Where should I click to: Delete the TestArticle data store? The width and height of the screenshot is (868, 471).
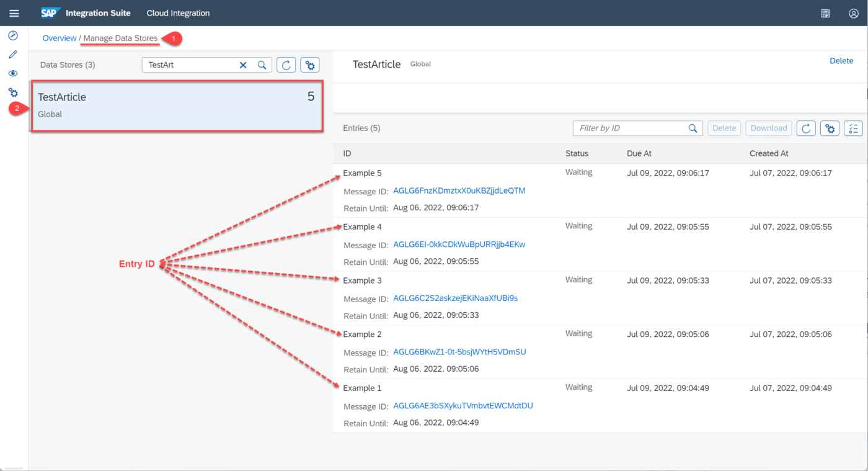pyautogui.click(x=841, y=61)
